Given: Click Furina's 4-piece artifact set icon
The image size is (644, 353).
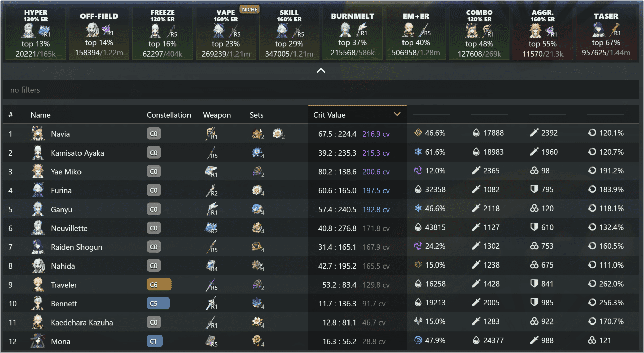Looking at the screenshot, I should click(258, 190).
